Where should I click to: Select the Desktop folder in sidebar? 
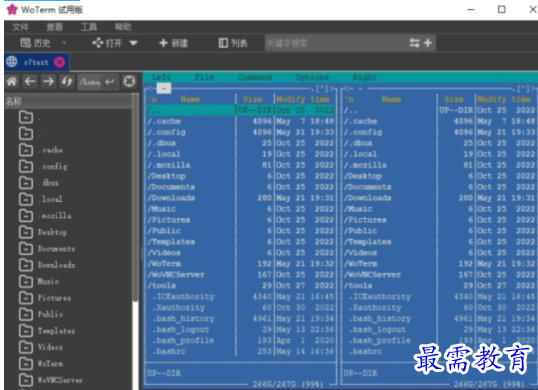(x=52, y=232)
